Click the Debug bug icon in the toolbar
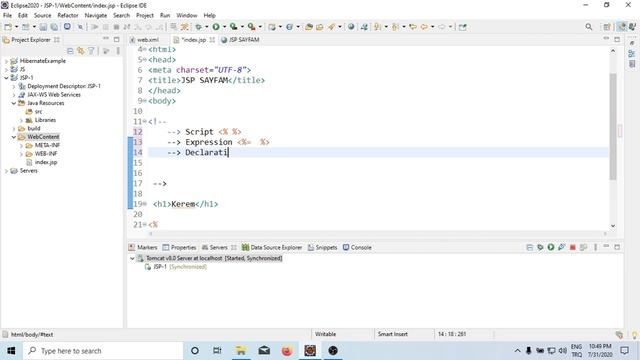 pyautogui.click(x=198, y=27)
